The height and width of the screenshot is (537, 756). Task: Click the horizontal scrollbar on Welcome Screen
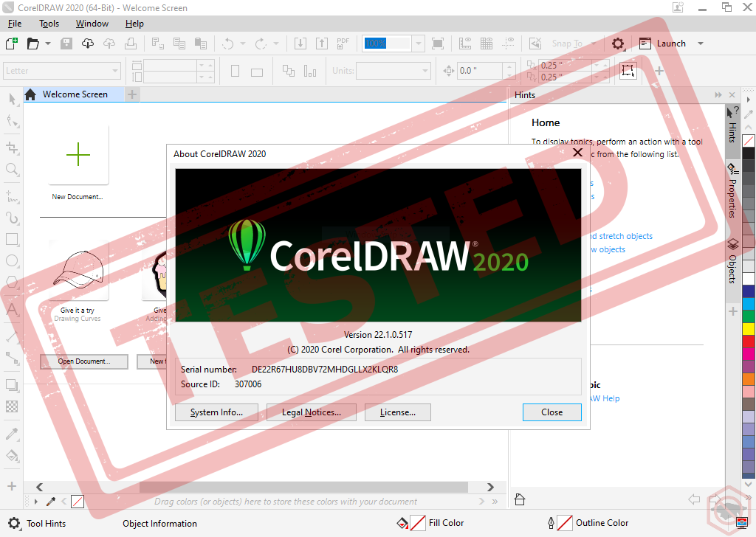[x=303, y=487]
